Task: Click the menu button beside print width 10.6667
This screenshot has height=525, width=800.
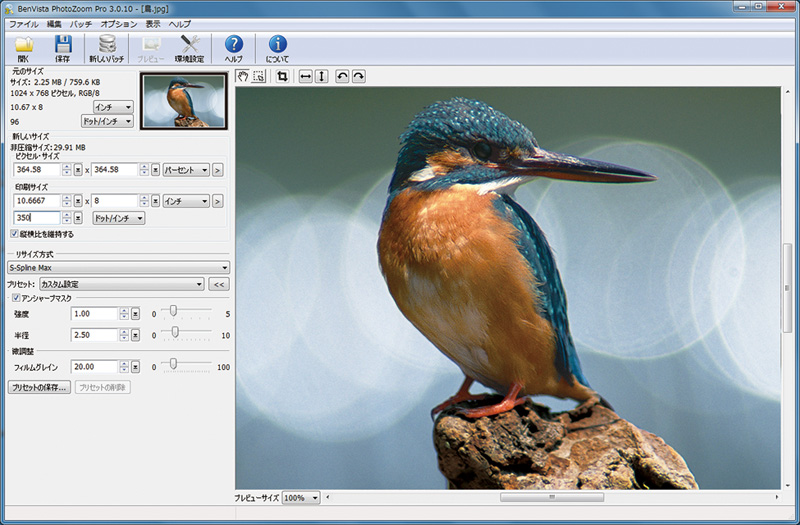Action: point(78,201)
